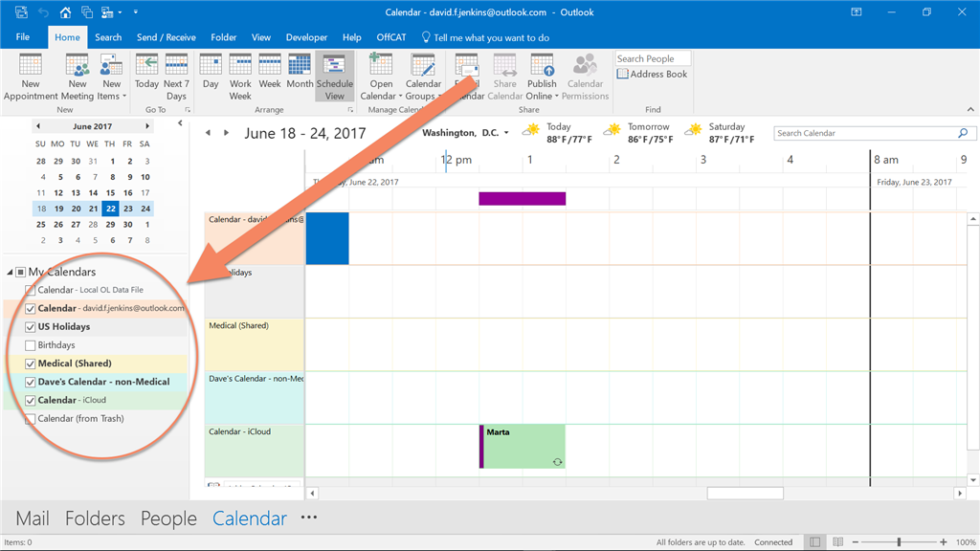Open the Developer ribbon tab
The width and height of the screenshot is (980, 551).
coord(306,37)
